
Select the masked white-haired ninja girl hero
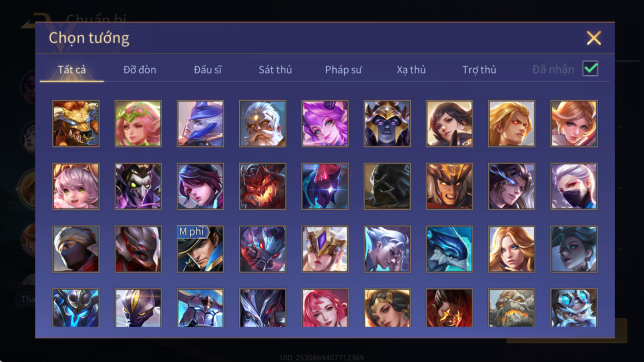click(574, 186)
